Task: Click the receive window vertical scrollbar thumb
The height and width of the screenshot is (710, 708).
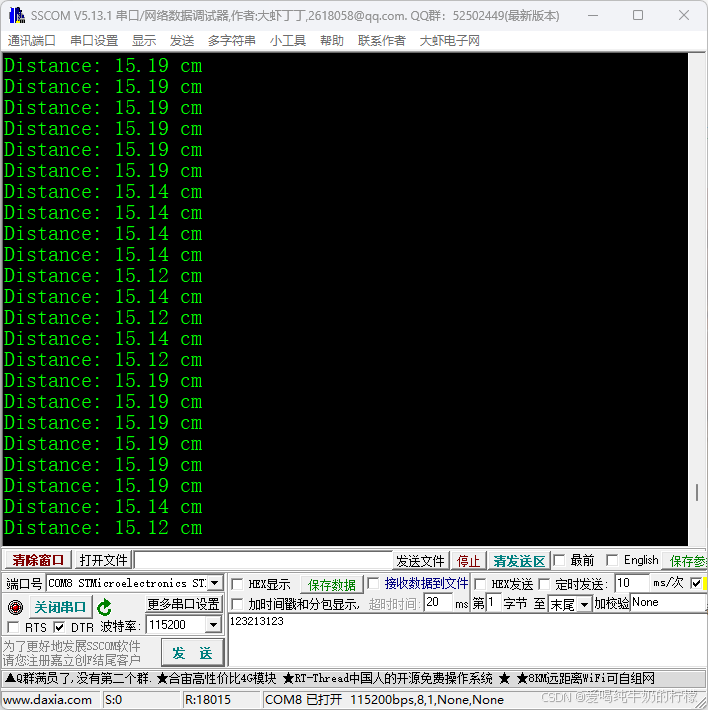Action: (x=697, y=492)
